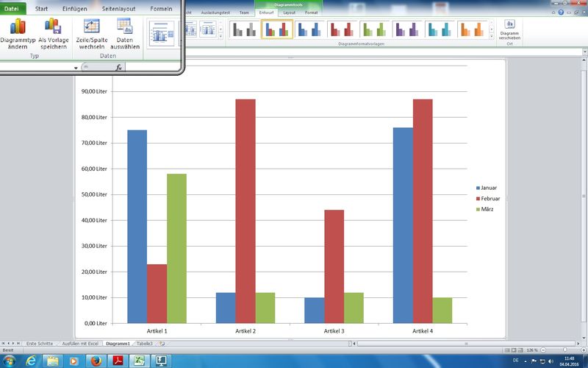Switch to the Formeln tab
Viewport: 588px width, 368px height.
click(161, 9)
